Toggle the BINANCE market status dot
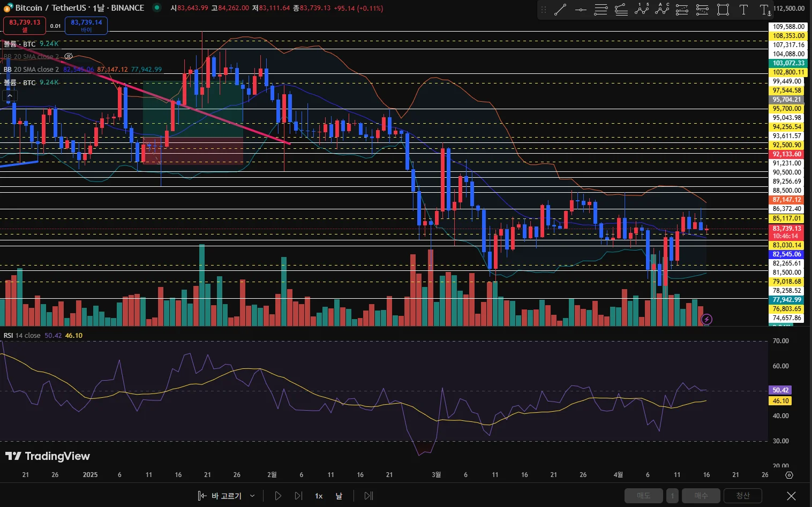812x507 pixels. (157, 7)
